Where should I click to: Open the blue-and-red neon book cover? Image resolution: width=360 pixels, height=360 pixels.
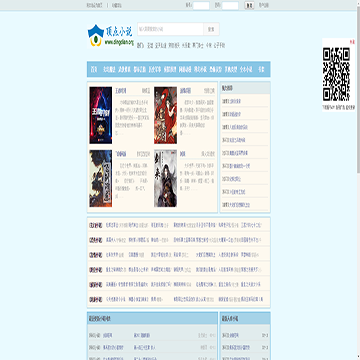[101, 115]
